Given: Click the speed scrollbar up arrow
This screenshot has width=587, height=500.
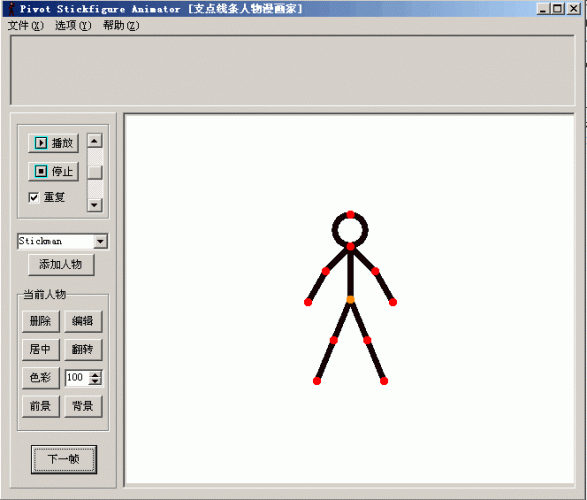Looking at the screenshot, I should [95, 141].
